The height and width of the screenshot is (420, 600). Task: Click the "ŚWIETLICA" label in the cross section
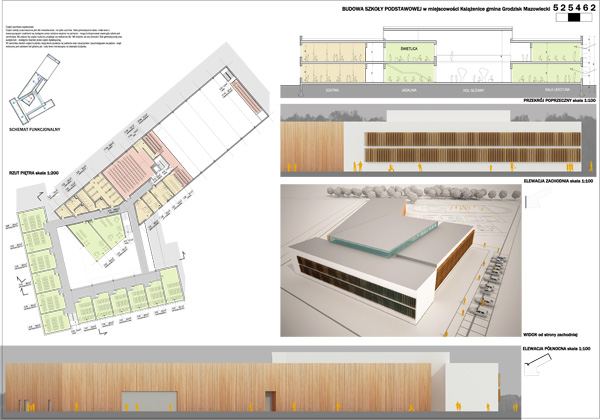pyautogui.click(x=409, y=49)
